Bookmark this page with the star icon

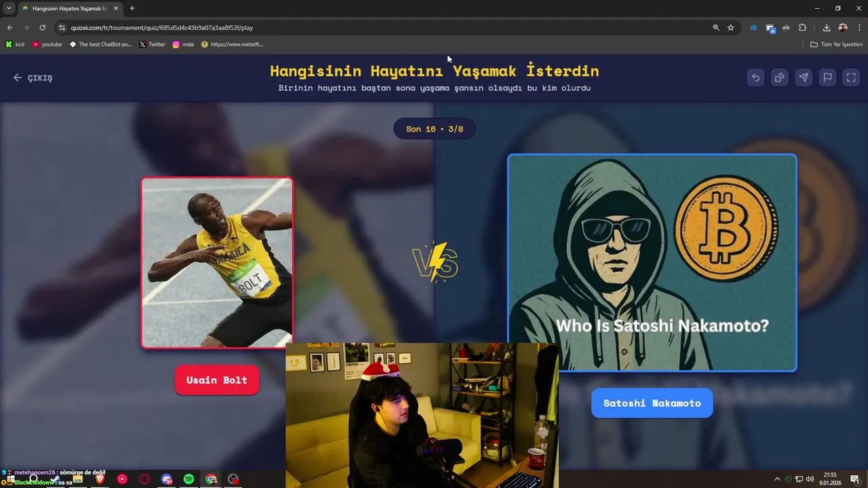tap(730, 28)
